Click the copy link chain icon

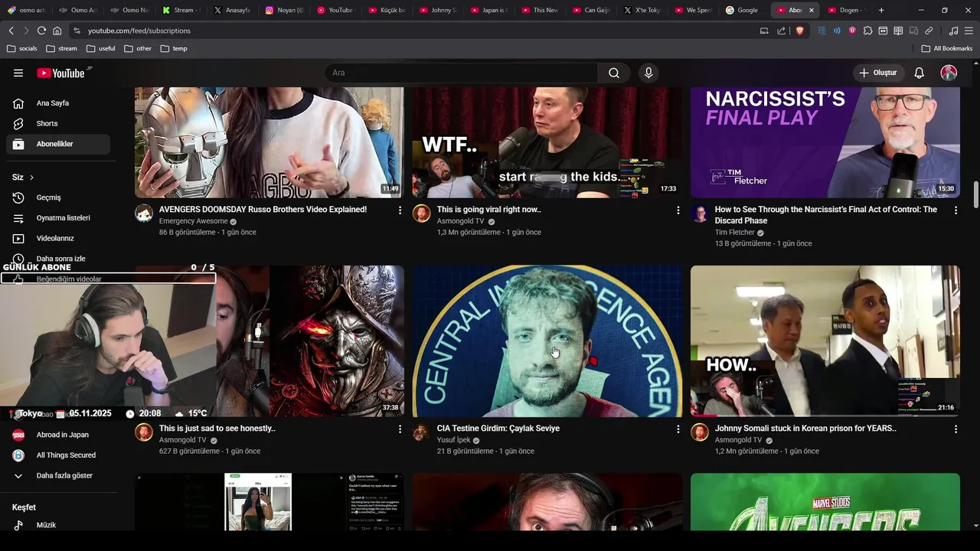(x=929, y=31)
